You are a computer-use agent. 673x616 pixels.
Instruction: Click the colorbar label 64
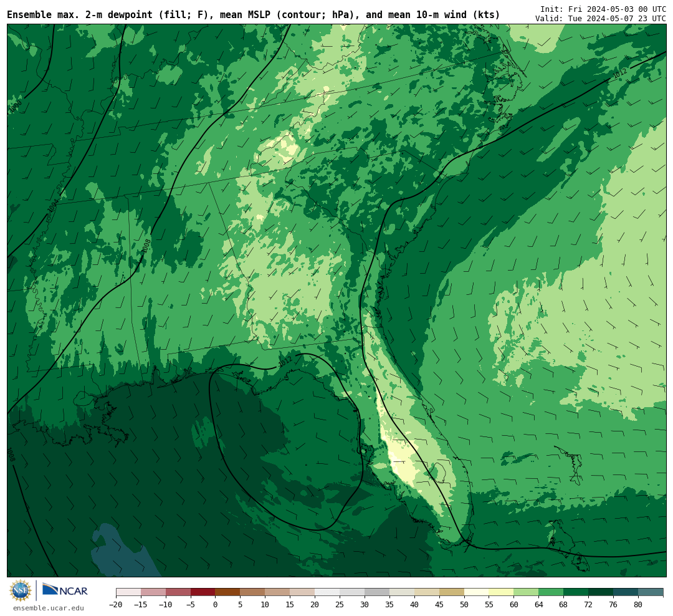538,604
